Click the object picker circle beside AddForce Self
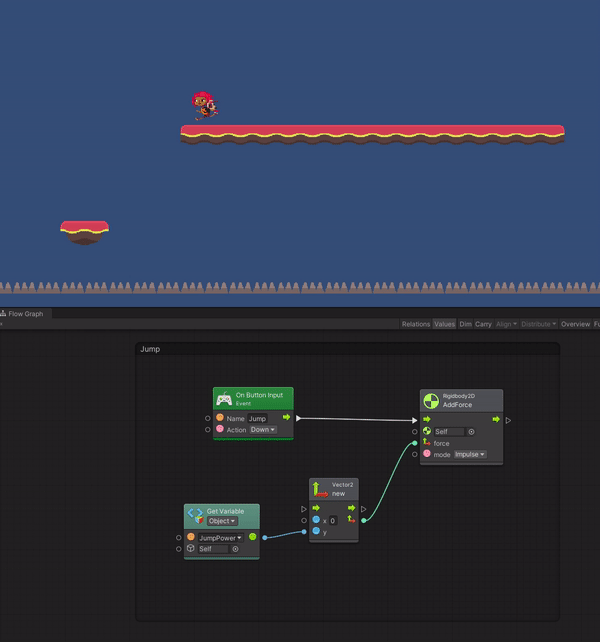Screen dimensions: 600x642 (471, 432)
